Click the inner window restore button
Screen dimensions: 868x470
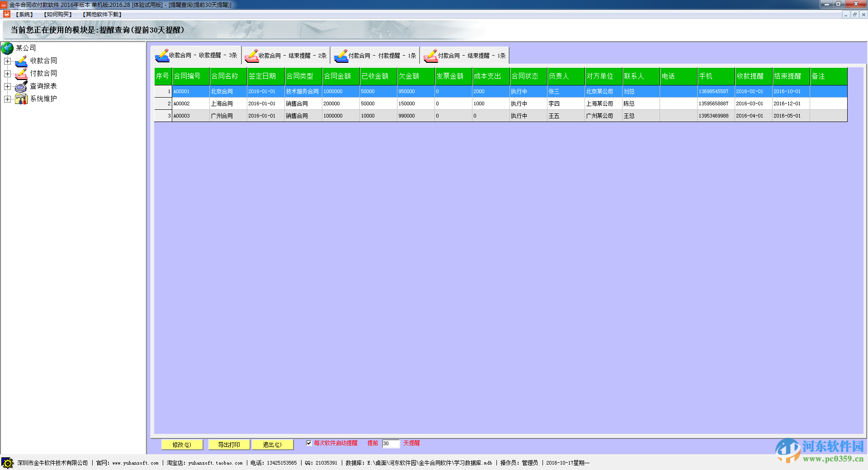click(854, 15)
